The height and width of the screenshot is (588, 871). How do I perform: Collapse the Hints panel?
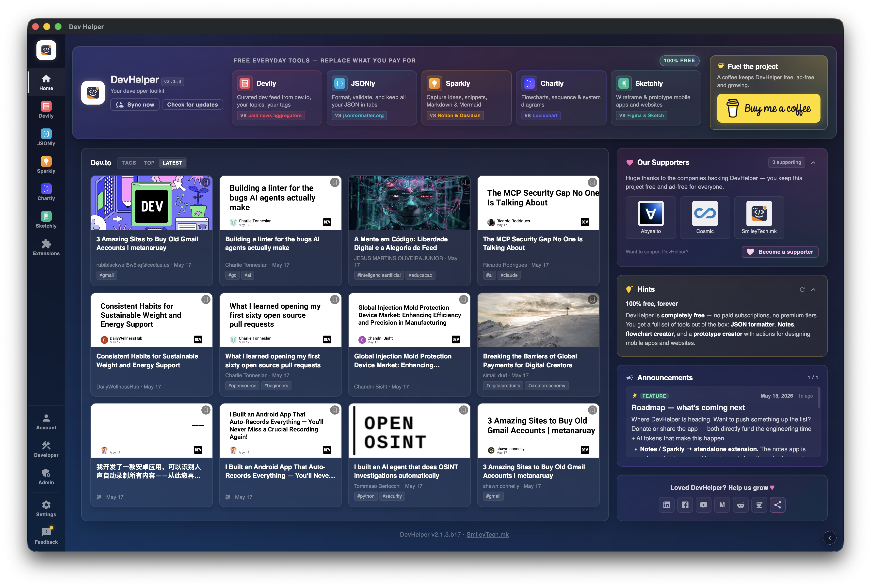pos(813,290)
